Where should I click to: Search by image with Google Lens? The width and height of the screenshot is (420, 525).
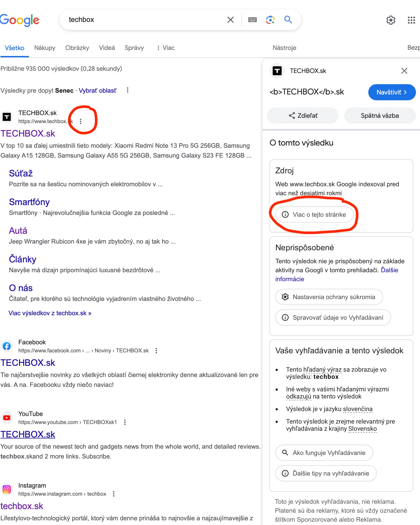(x=270, y=20)
